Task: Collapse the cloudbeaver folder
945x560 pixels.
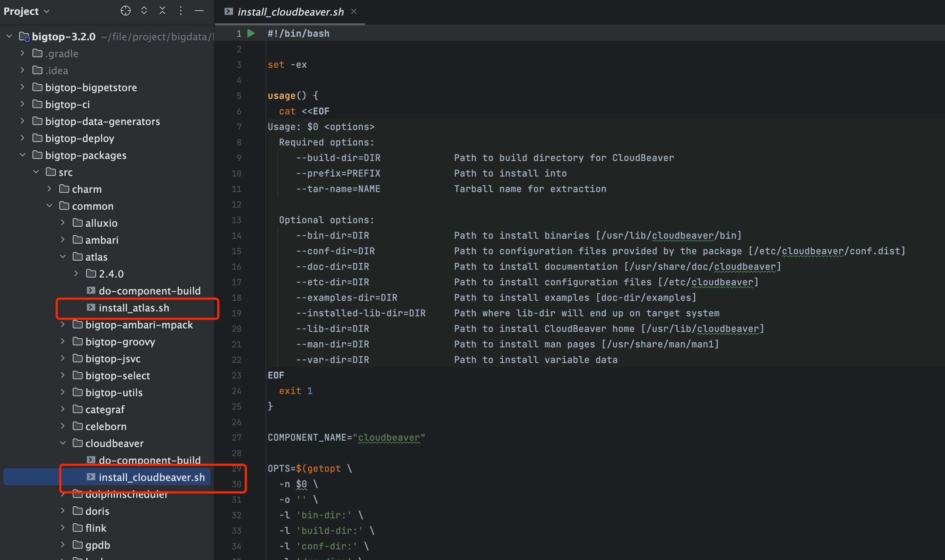Action: click(x=63, y=443)
